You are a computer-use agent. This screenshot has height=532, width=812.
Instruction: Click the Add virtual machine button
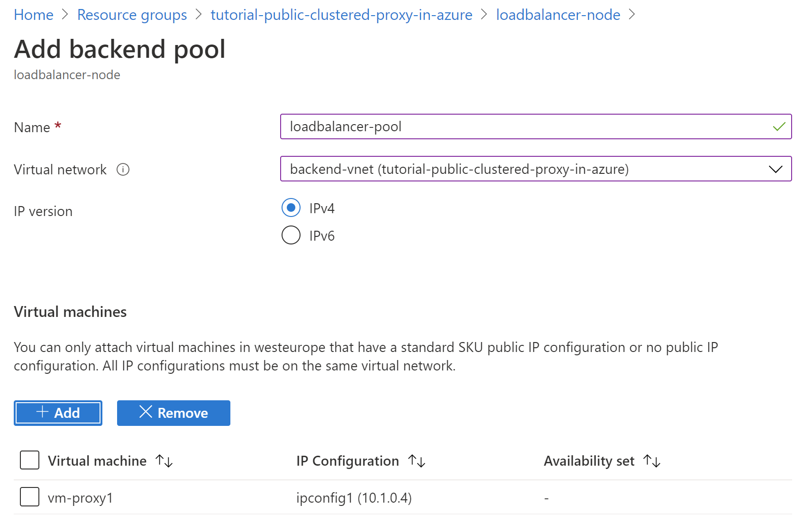point(58,413)
